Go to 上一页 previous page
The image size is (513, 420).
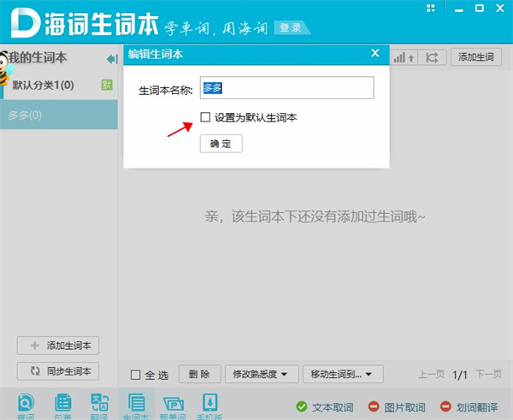431,374
